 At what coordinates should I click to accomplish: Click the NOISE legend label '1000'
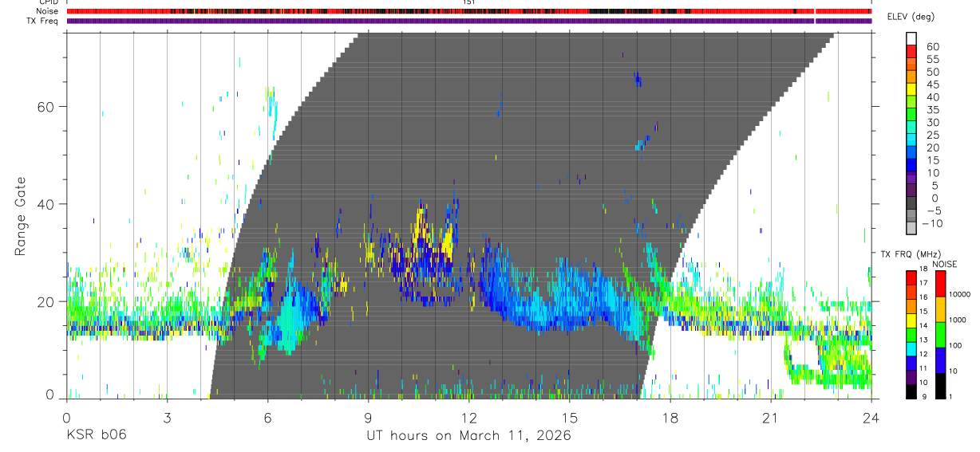pyautogui.click(x=957, y=320)
